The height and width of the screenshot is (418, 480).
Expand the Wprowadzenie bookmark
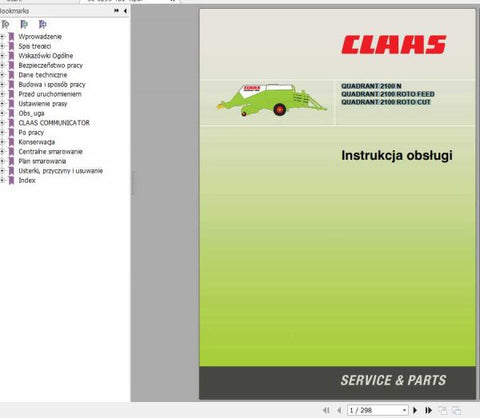tap(2, 36)
